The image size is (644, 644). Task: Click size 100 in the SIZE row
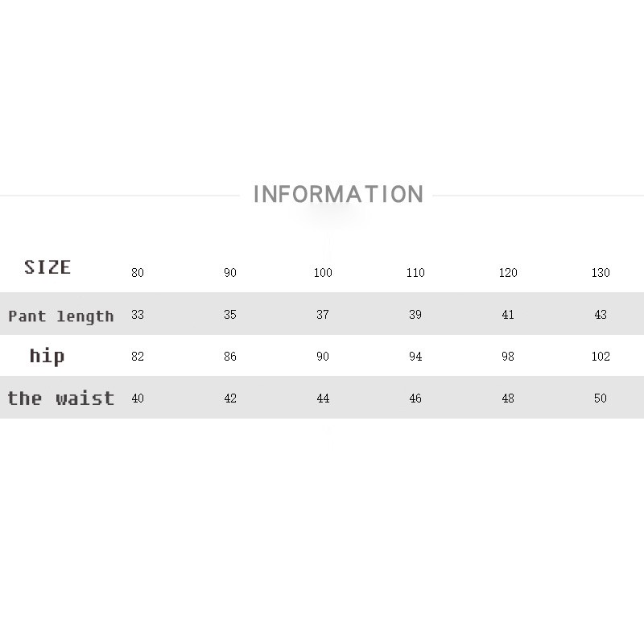pos(323,273)
